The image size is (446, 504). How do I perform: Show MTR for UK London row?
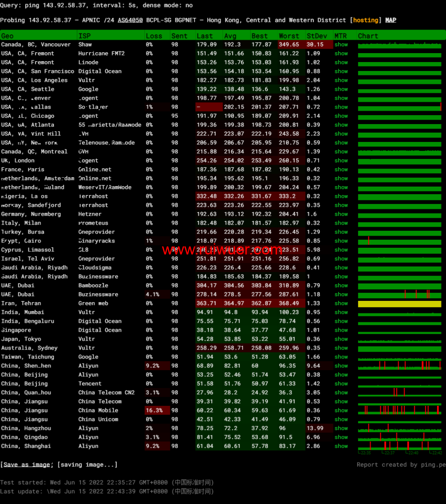click(341, 161)
